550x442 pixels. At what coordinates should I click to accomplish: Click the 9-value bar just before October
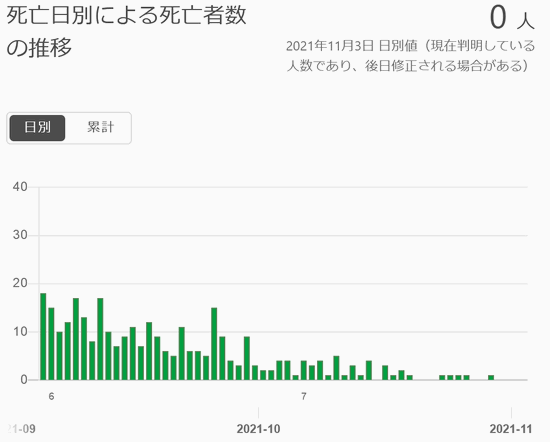(247, 358)
